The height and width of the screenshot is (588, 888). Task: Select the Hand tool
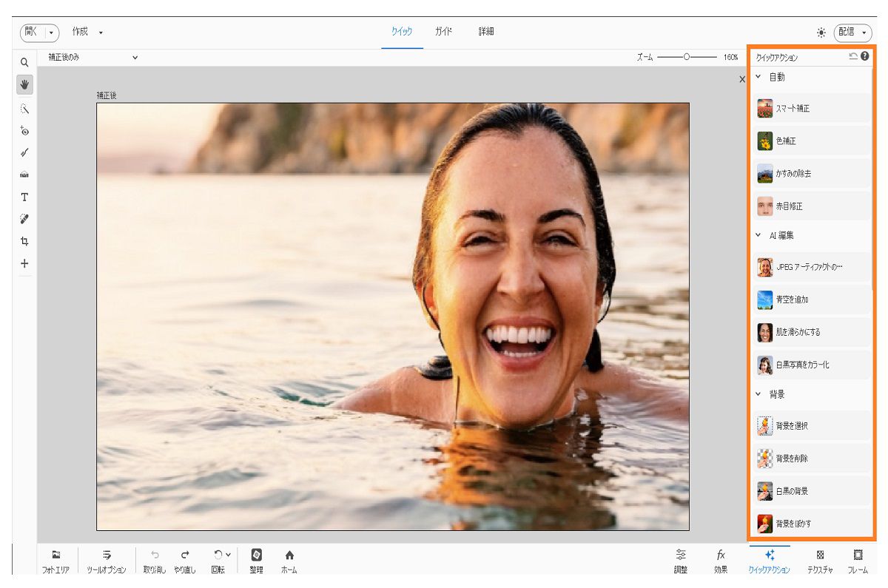pyautogui.click(x=24, y=84)
